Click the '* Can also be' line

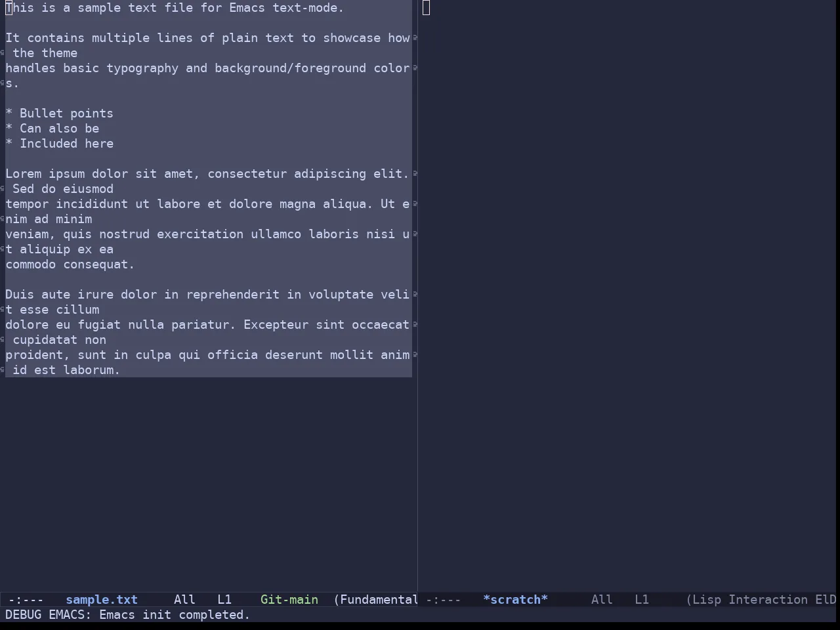(x=52, y=129)
